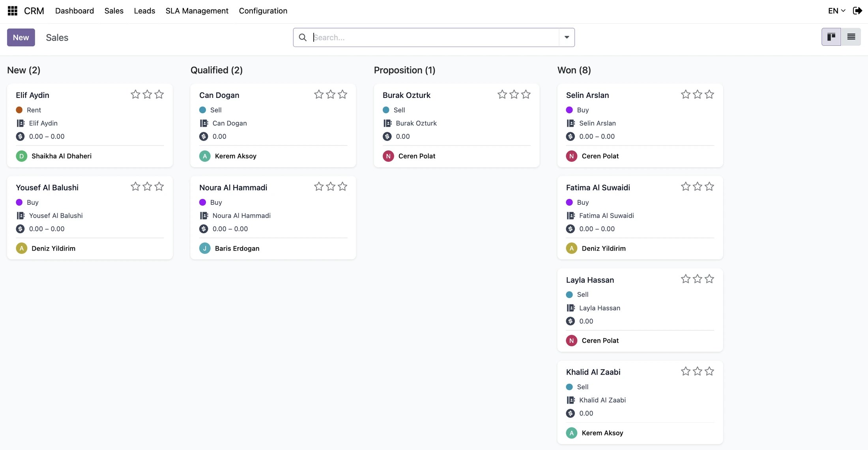Click the search magnifier icon
The width and height of the screenshot is (868, 450).
click(303, 37)
